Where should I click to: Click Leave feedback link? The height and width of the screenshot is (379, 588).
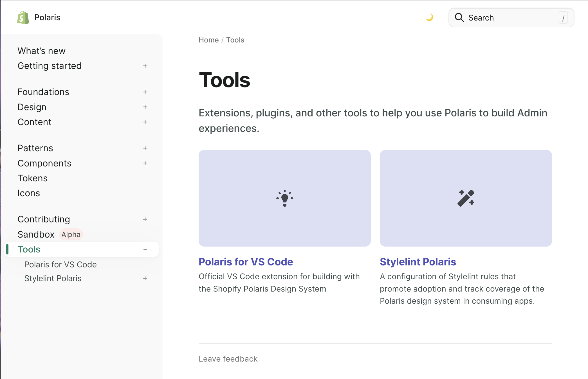pyautogui.click(x=228, y=359)
